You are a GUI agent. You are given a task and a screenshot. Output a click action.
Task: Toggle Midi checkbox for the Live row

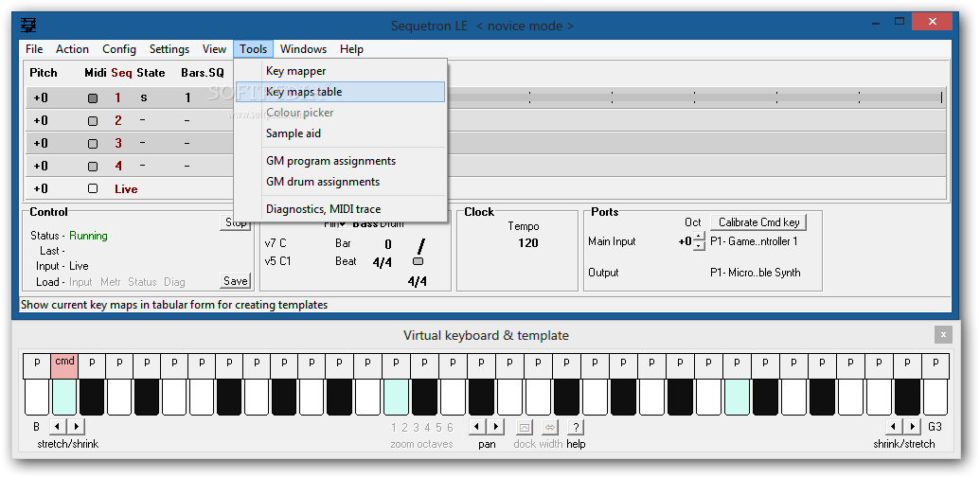point(93,188)
